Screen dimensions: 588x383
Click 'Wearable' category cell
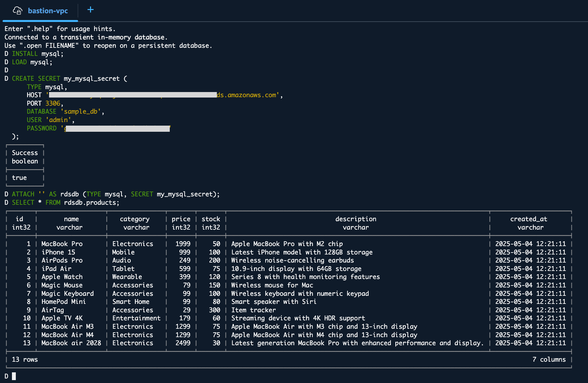127,277
